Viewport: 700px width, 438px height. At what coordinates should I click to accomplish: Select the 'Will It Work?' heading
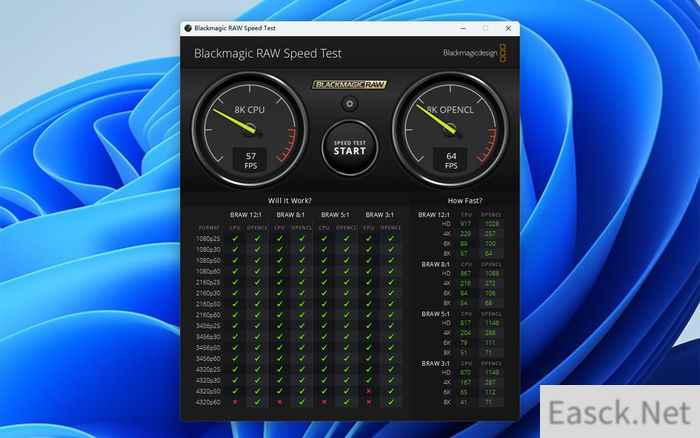(x=290, y=201)
